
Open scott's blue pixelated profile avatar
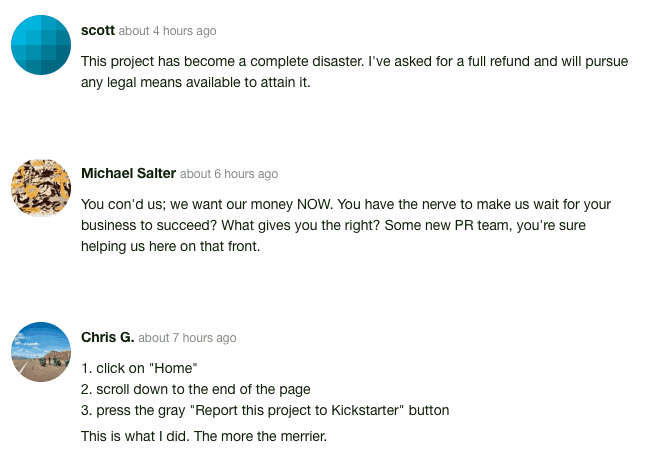pos(41,45)
